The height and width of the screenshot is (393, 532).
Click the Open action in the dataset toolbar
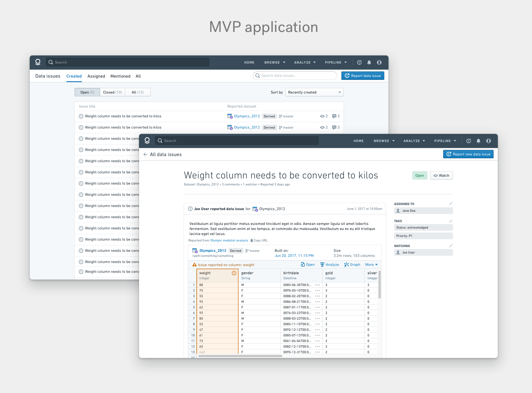(x=307, y=265)
